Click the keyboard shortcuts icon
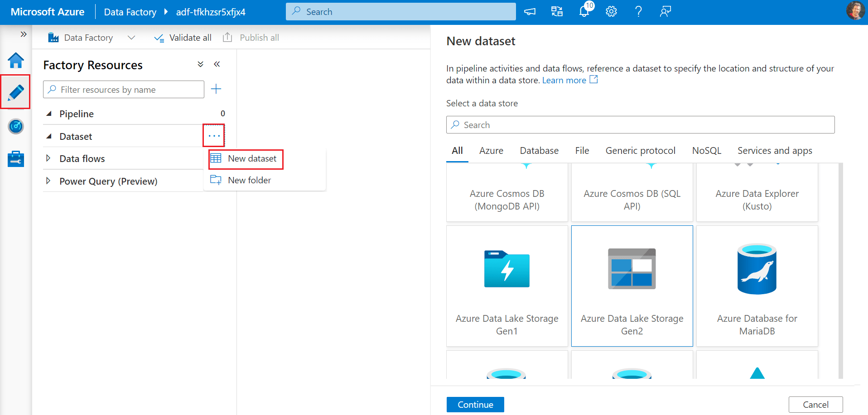This screenshot has width=868, height=415. 556,11
